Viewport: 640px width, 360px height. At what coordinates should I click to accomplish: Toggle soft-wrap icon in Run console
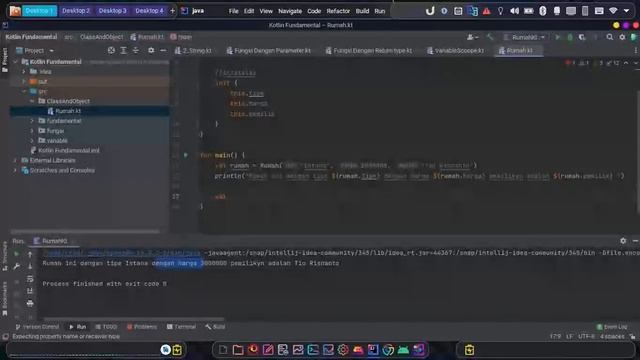(30, 279)
